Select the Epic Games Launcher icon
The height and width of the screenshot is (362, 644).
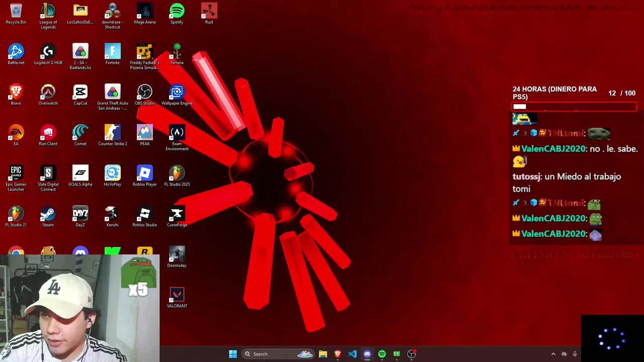pos(16,178)
